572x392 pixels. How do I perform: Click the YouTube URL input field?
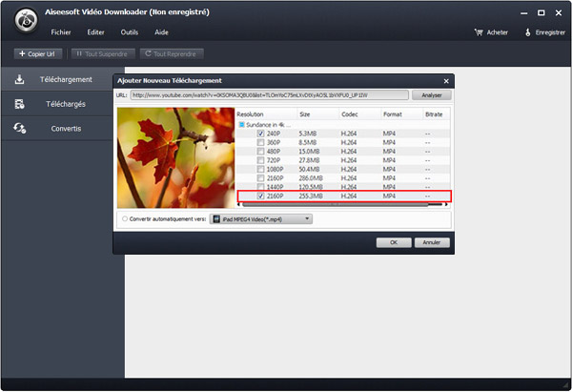point(267,95)
